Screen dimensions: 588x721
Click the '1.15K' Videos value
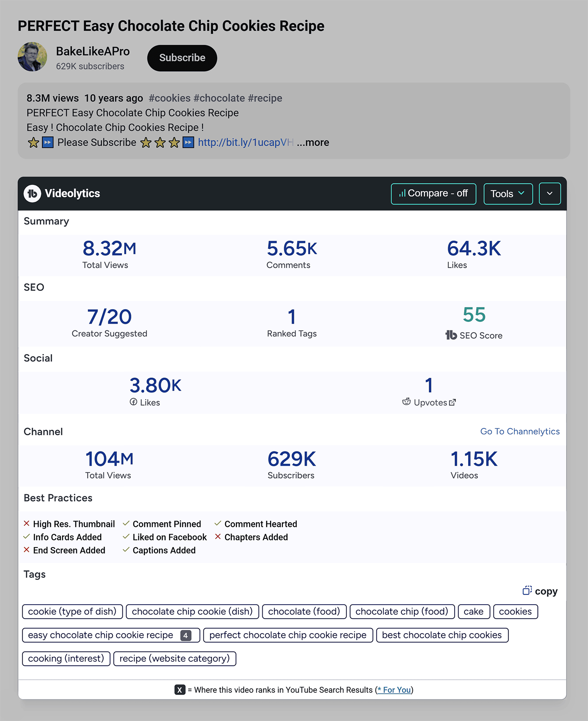pyautogui.click(x=474, y=459)
